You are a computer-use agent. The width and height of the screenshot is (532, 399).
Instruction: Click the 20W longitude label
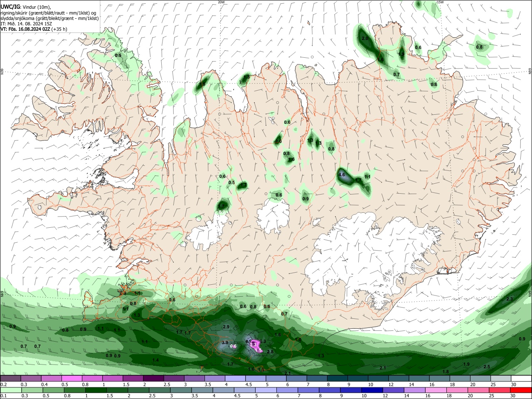pyautogui.click(x=221, y=2)
